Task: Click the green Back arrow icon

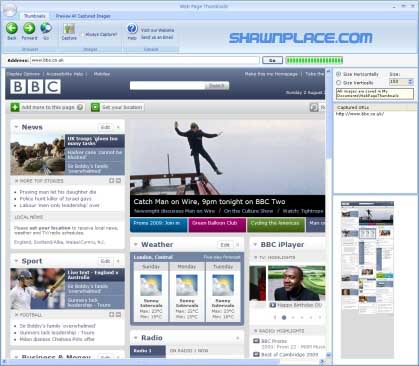Action: coord(12,28)
